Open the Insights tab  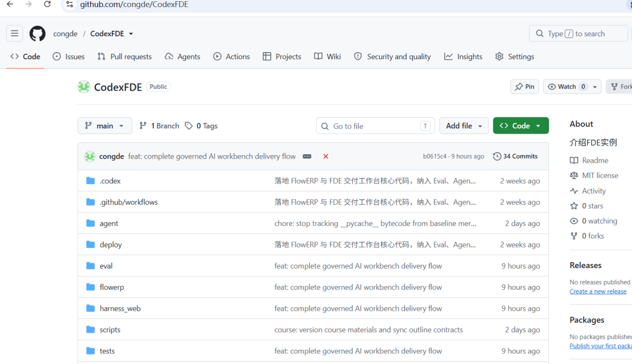point(463,56)
